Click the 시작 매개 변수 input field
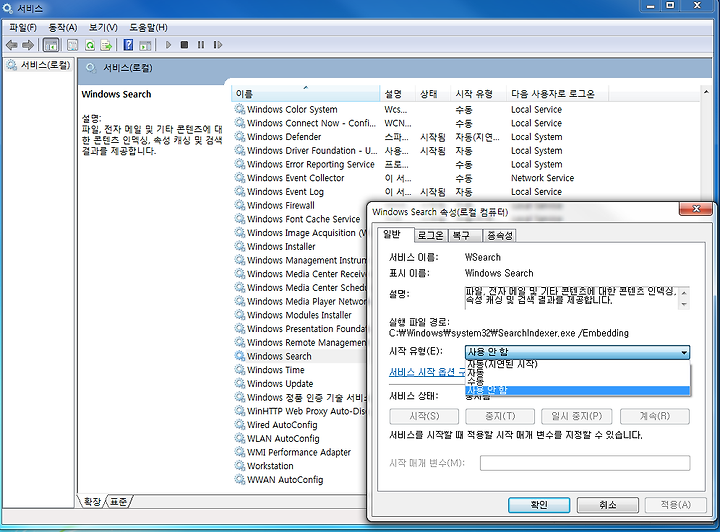Image resolution: width=720 pixels, height=532 pixels. click(x=585, y=463)
